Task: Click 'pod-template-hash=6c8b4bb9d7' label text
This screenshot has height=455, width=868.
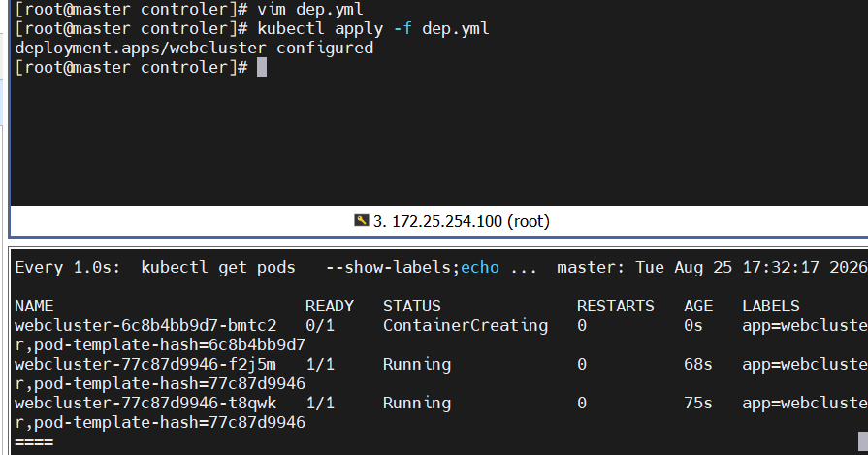Action: click(170, 344)
